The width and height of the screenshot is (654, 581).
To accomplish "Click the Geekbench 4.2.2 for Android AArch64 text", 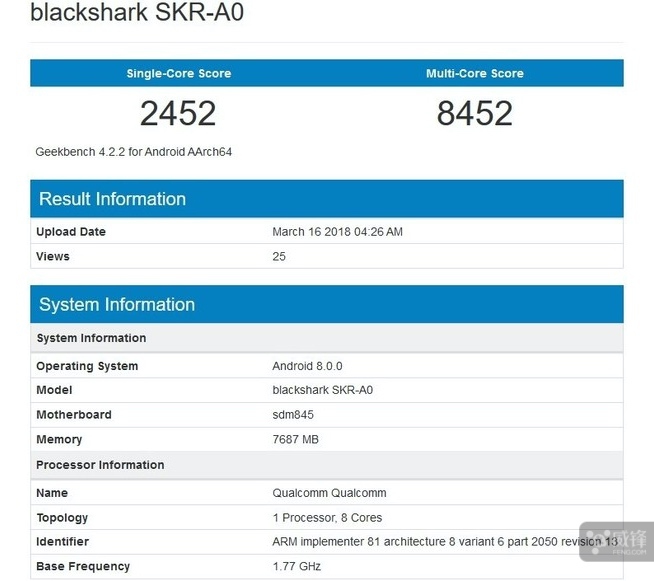I will click(134, 152).
